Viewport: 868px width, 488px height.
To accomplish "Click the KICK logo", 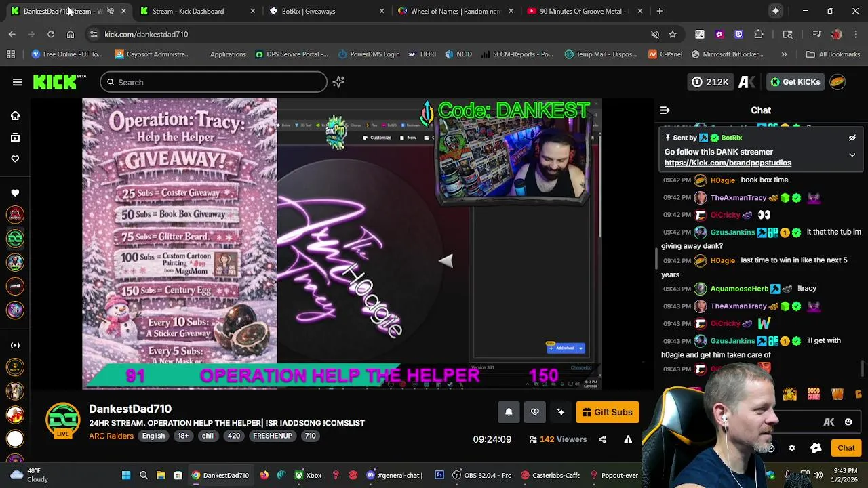I will [60, 82].
